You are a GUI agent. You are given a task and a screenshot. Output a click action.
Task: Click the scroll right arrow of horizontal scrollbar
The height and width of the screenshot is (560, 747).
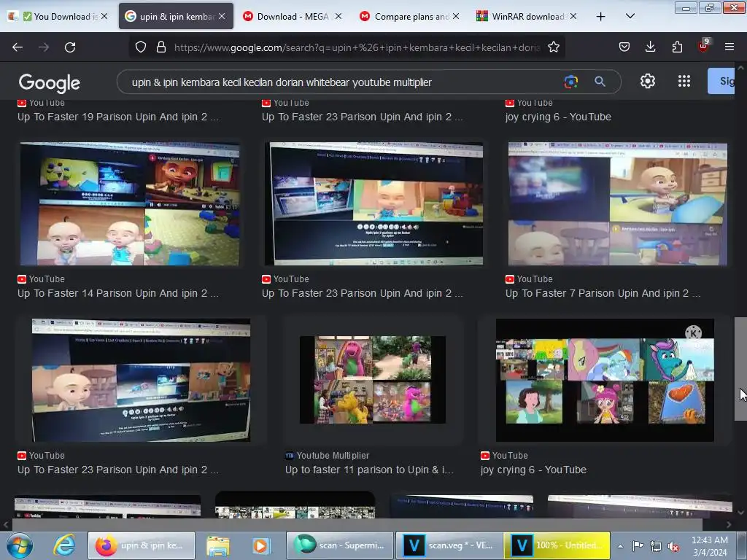click(729, 524)
